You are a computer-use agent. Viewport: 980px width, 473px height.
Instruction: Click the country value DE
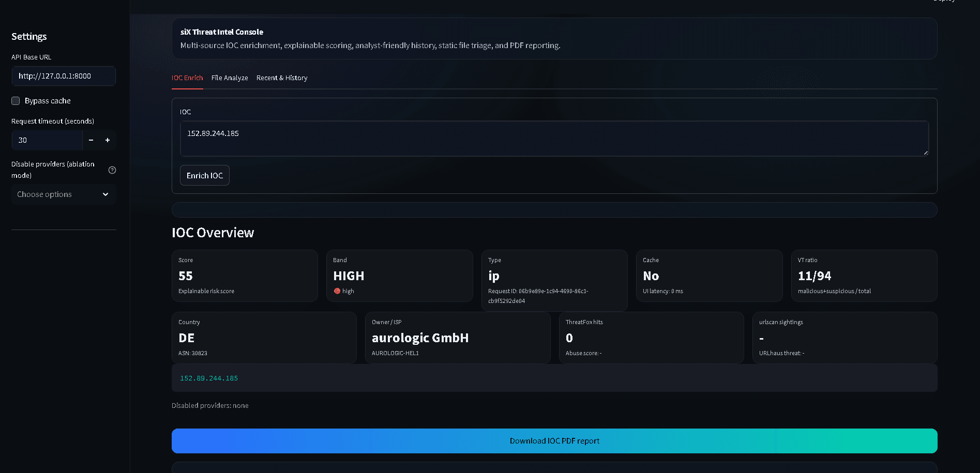click(186, 338)
